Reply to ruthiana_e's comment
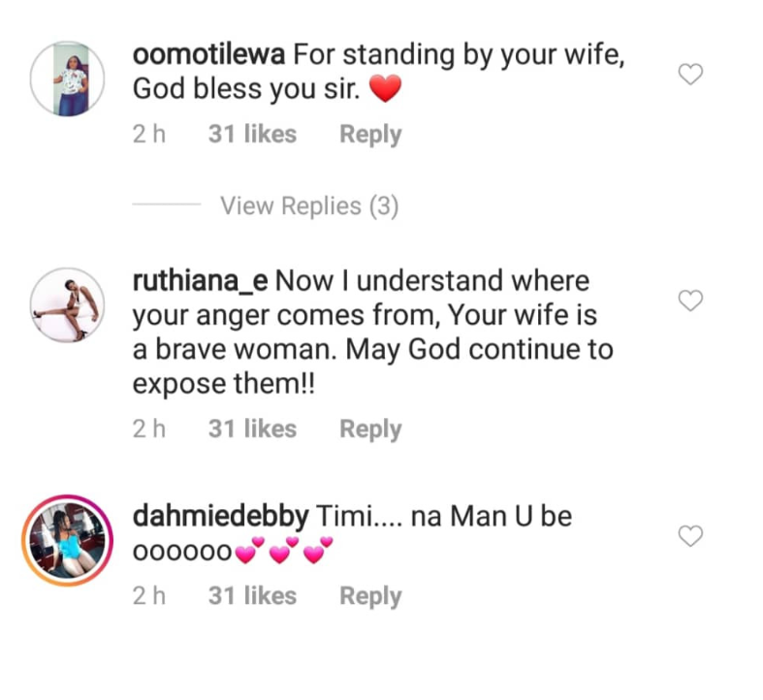Viewport: 763px width, 700px height. pyautogui.click(x=369, y=430)
